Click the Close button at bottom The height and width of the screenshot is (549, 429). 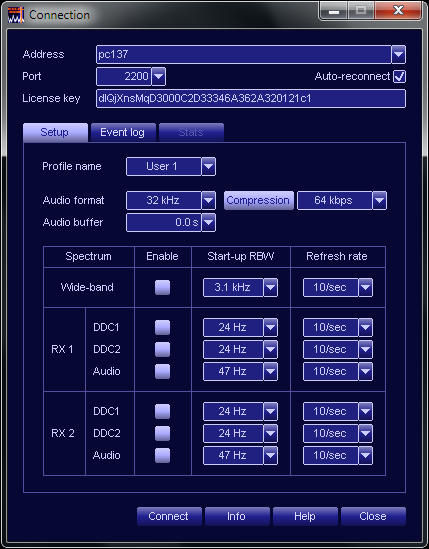point(373,516)
